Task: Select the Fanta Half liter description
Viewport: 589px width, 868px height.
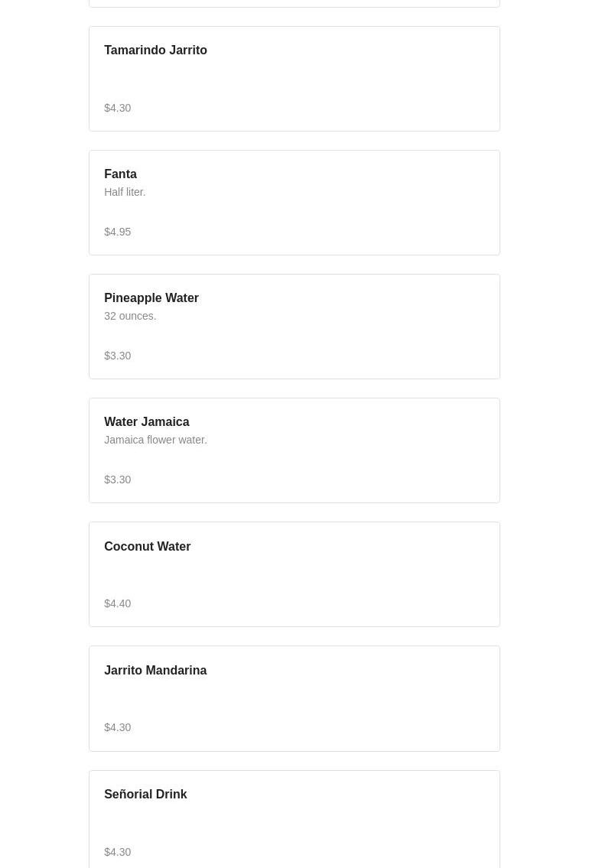Action: [125, 192]
